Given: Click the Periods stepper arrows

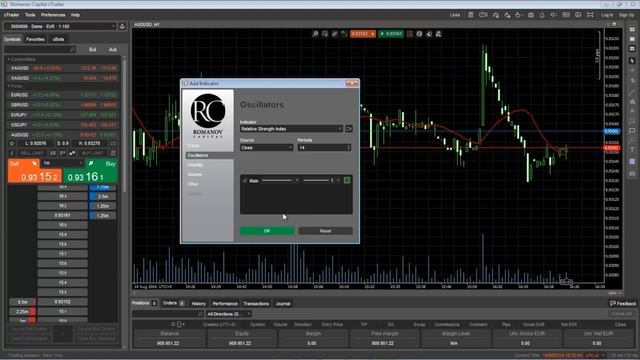Looking at the screenshot, I should coord(349,148).
